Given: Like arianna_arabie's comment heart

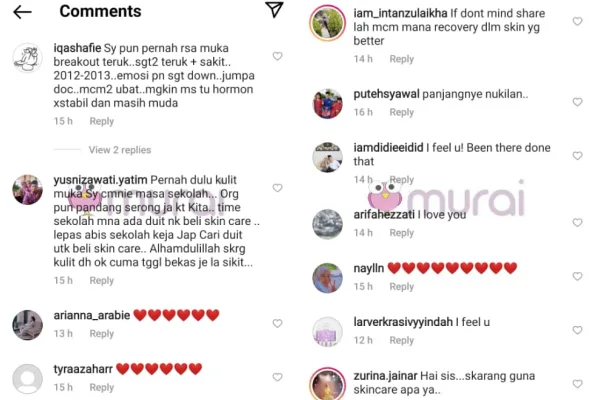Looking at the screenshot, I should click(x=277, y=323).
